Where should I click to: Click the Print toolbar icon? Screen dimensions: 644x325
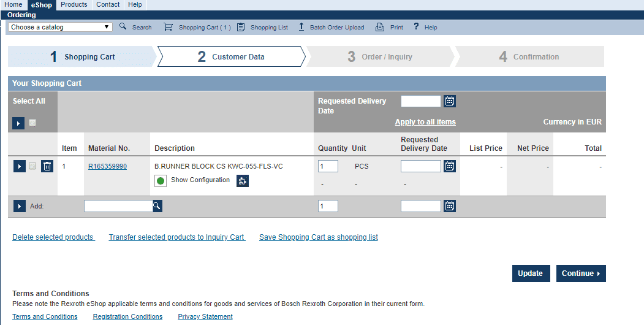(x=380, y=27)
